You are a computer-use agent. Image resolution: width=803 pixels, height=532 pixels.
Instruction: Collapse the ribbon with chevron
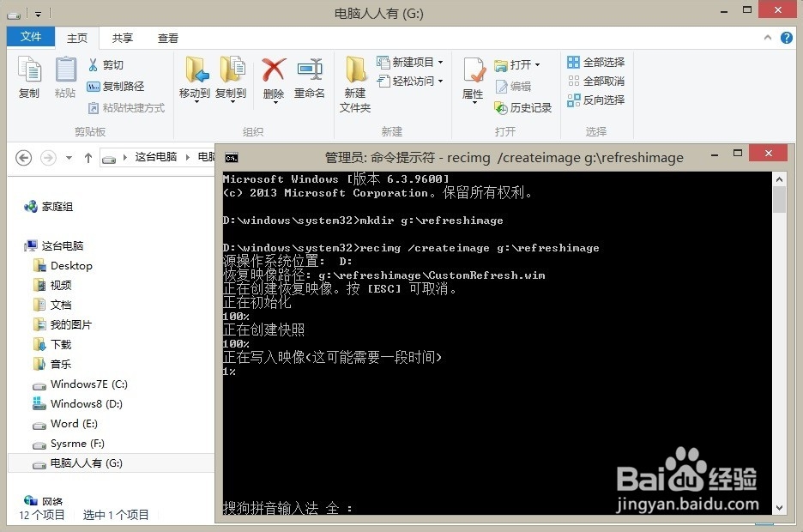tap(768, 38)
